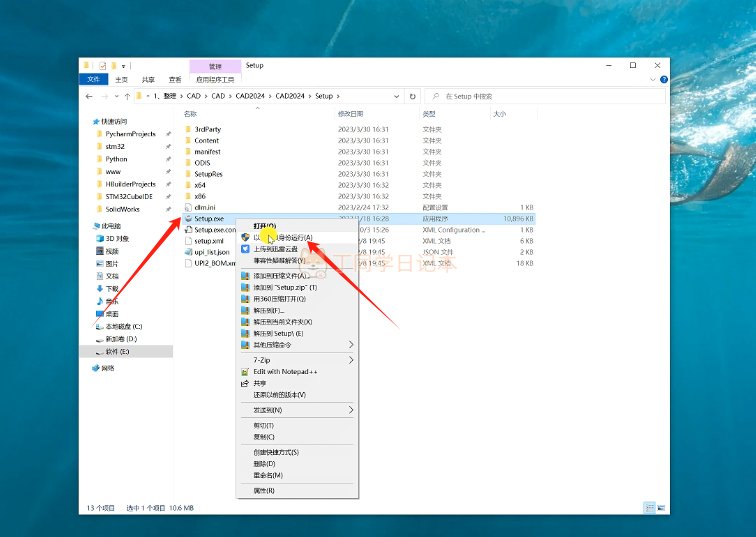The height and width of the screenshot is (537, 756).
Task: Click the refresh icon beside address bar
Action: coord(412,96)
